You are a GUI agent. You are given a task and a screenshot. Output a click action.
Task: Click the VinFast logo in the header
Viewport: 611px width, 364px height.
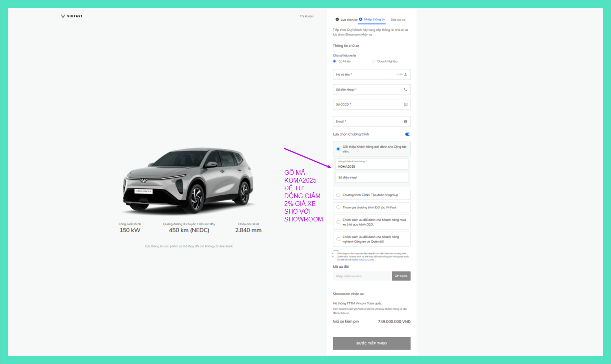click(72, 16)
